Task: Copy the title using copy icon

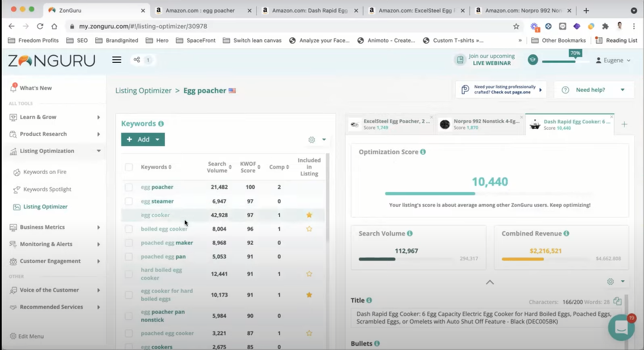Action: click(x=617, y=301)
